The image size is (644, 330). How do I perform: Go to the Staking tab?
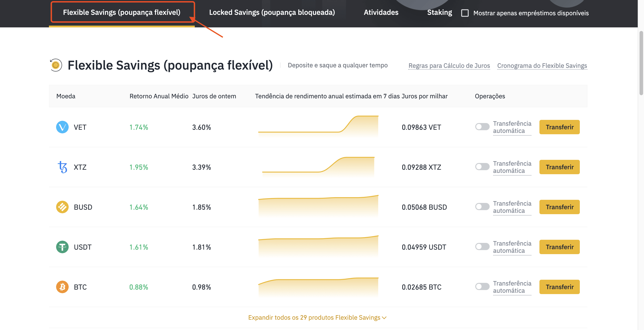click(x=440, y=12)
